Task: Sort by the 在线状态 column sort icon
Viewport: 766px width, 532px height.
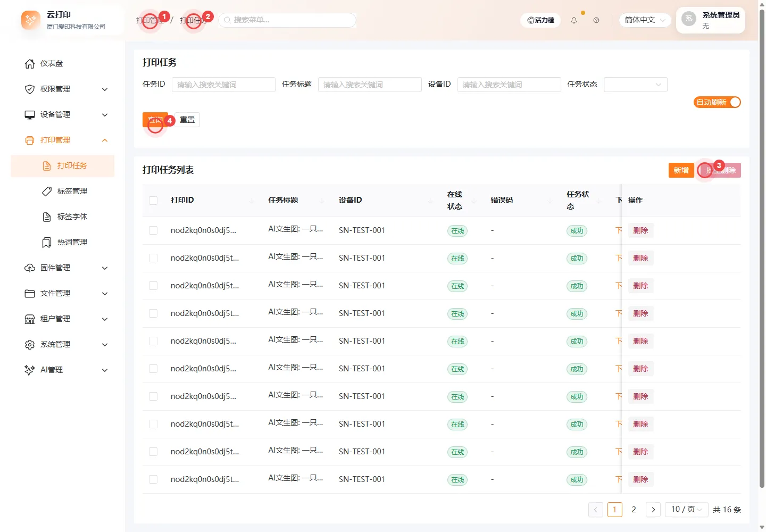Action: pyautogui.click(x=473, y=201)
